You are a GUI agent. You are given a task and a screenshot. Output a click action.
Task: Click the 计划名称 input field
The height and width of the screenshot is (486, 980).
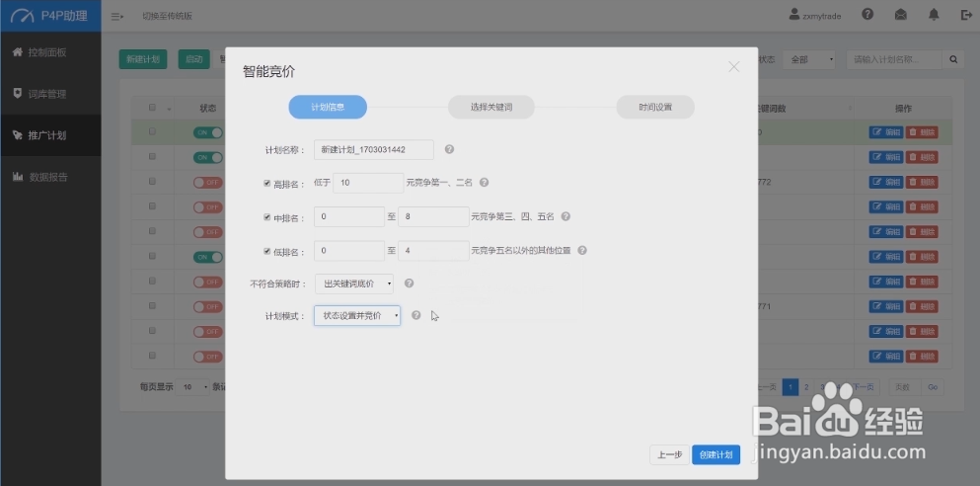(x=374, y=149)
